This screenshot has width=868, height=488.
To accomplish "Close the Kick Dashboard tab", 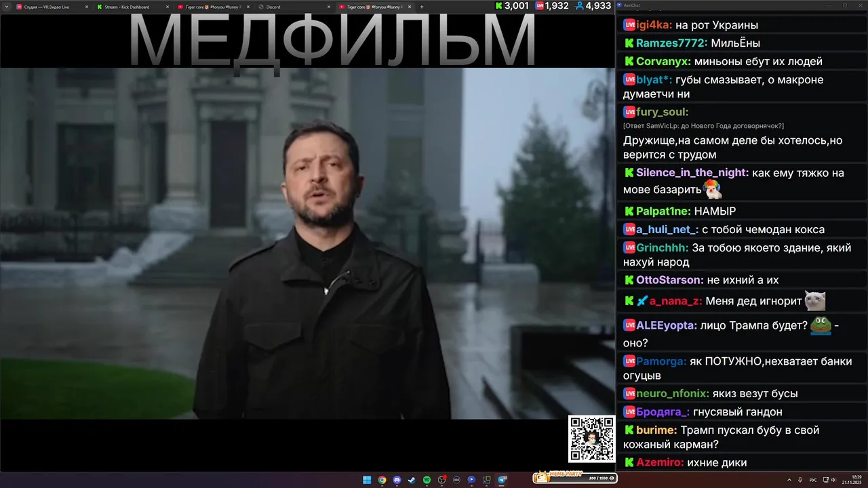I will (x=167, y=7).
